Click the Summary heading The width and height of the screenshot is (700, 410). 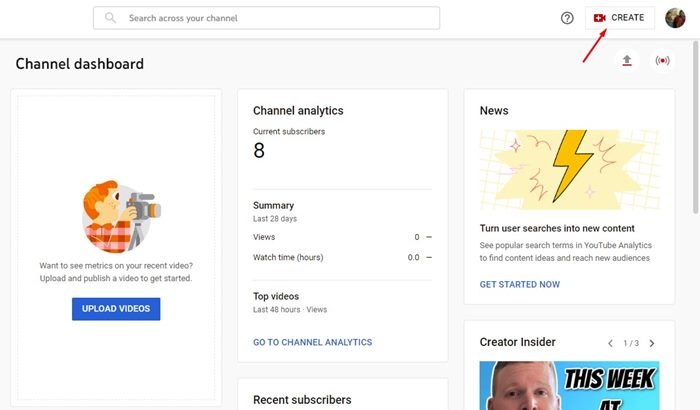[274, 205]
